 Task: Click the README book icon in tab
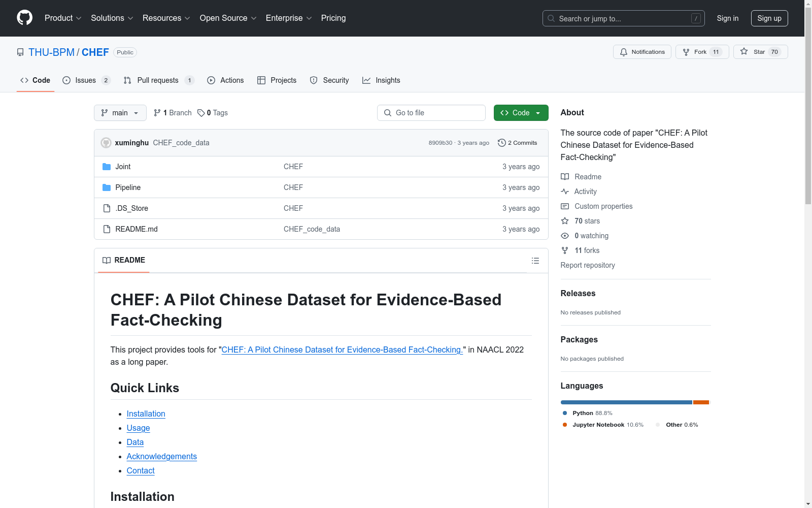(x=107, y=260)
